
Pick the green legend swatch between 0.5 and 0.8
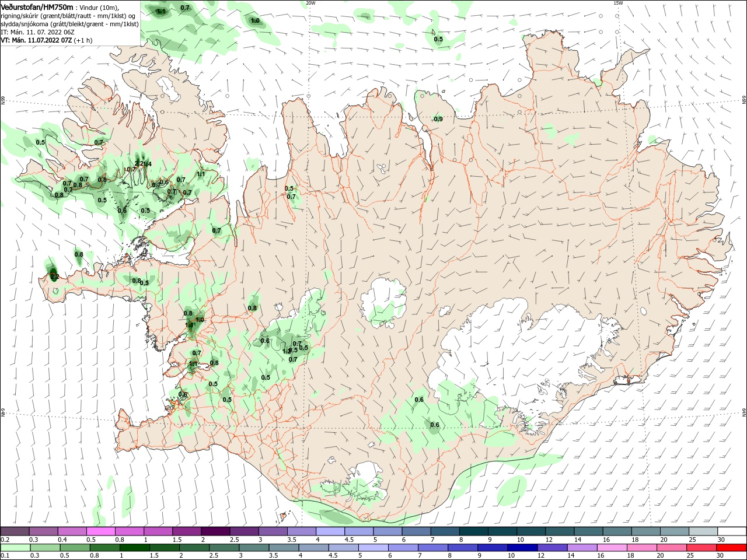(x=75, y=548)
